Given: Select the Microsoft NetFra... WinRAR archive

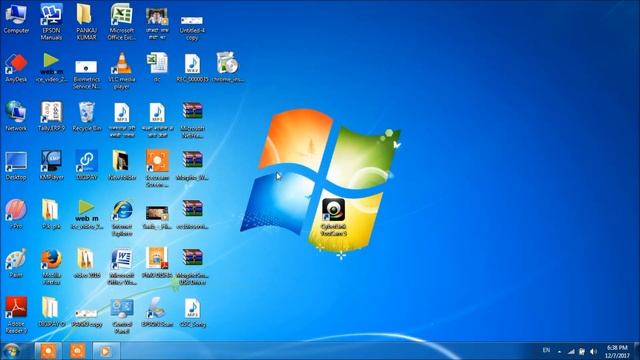Looking at the screenshot, I should pos(192,120).
